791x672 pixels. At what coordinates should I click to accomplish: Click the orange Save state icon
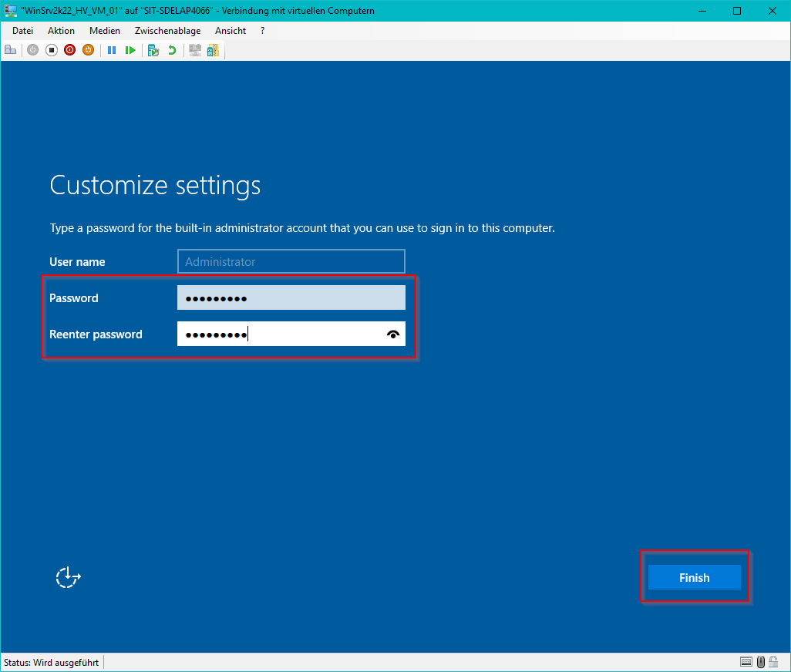pos(88,50)
